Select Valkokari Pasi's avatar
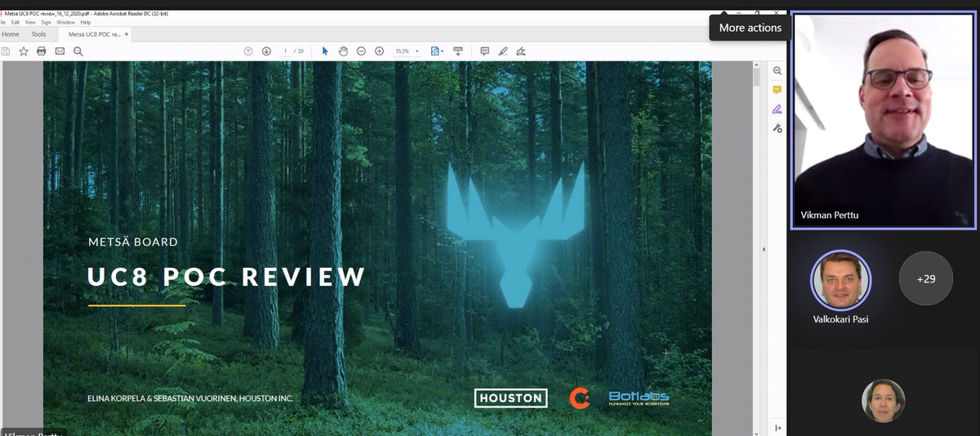 [840, 278]
